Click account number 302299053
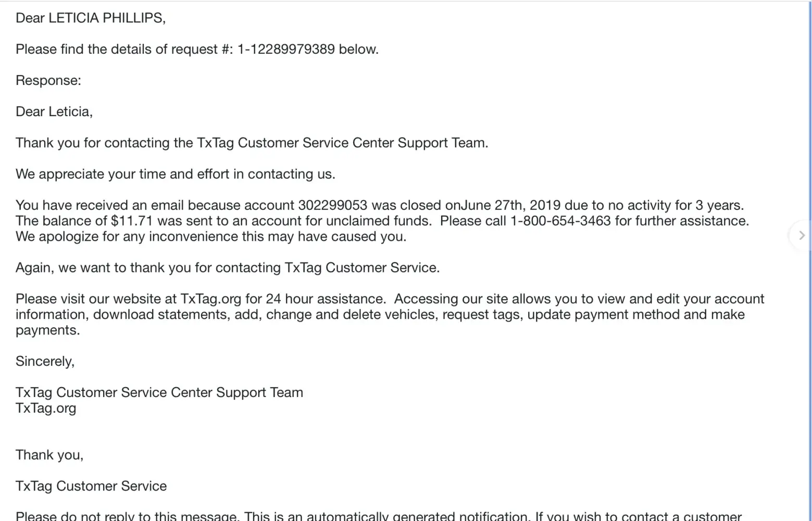 pyautogui.click(x=332, y=205)
